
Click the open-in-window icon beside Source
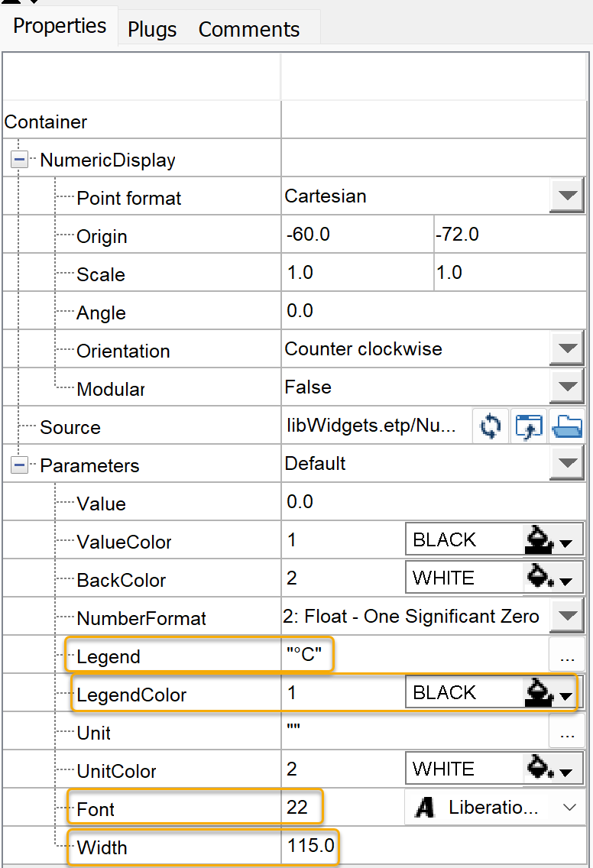[x=529, y=426]
